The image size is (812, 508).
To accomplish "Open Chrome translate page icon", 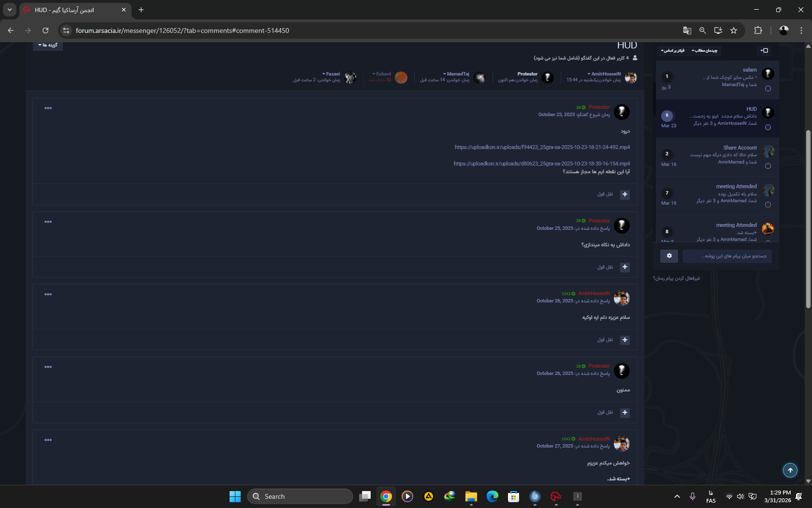I will [687, 30].
